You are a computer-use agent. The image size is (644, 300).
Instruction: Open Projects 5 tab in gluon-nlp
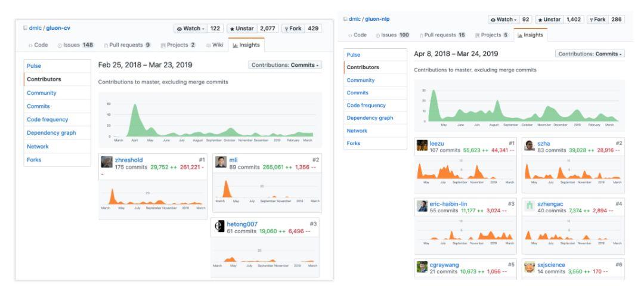click(491, 35)
